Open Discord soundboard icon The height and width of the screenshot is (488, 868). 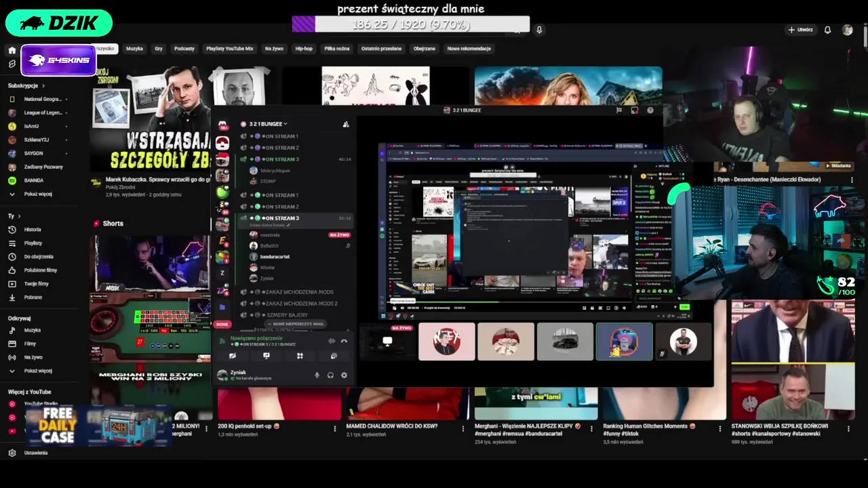[x=334, y=356]
